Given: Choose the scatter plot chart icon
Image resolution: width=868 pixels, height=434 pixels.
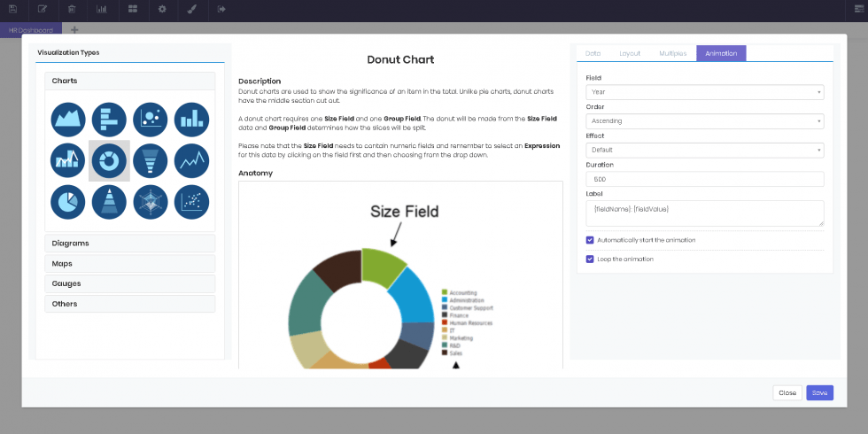Looking at the screenshot, I should (191, 202).
